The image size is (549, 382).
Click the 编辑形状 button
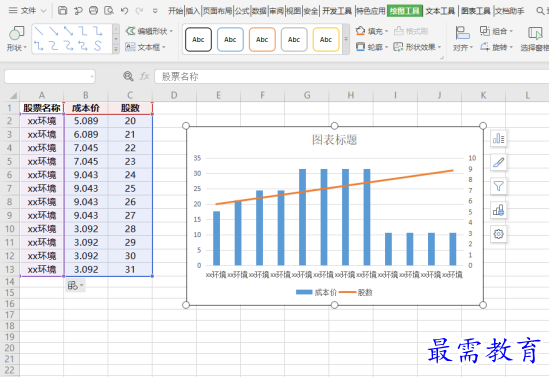pyautogui.click(x=149, y=31)
